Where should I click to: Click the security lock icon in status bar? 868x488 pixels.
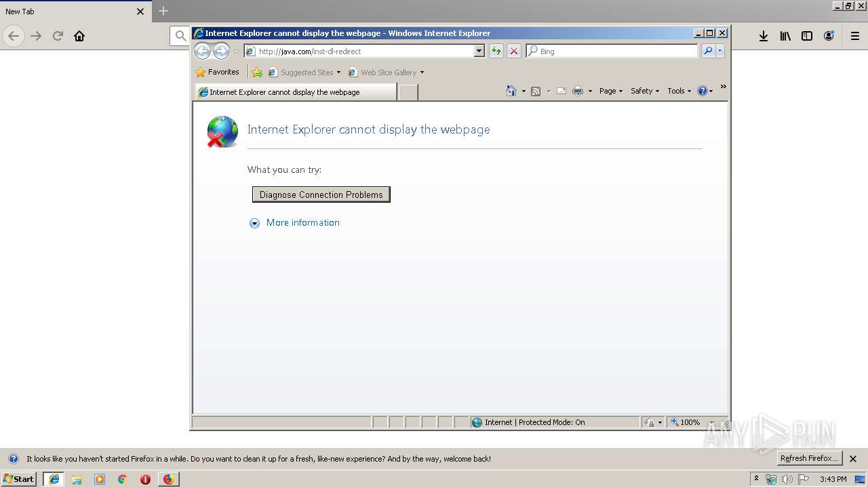pyautogui.click(x=650, y=422)
